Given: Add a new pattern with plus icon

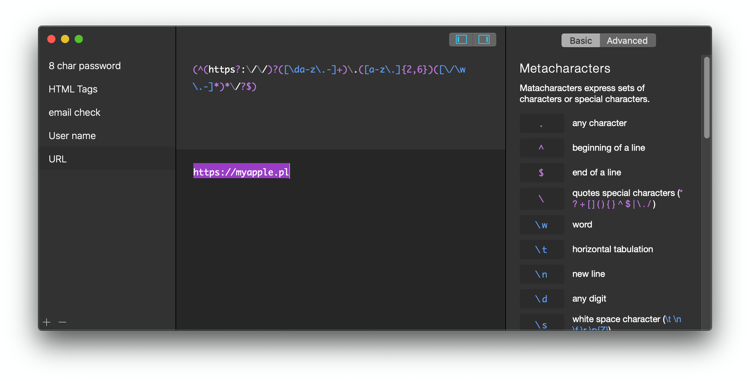Looking at the screenshot, I should coord(46,322).
